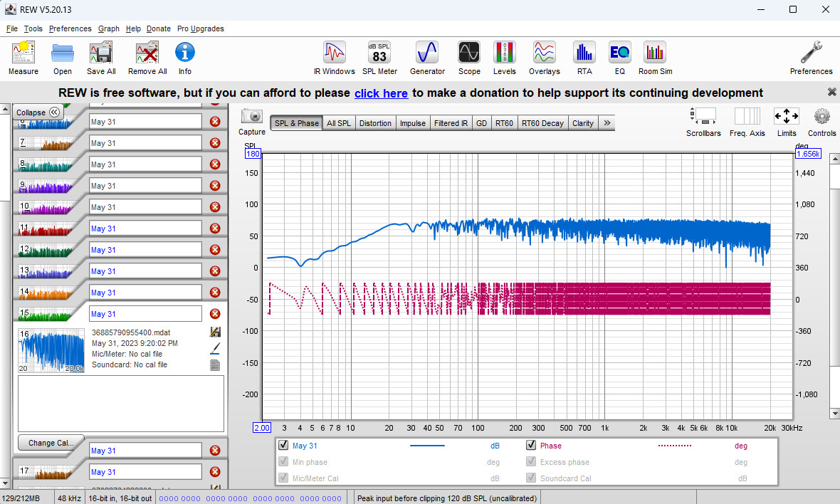Open the RTA window
This screenshot has height=504, width=840.
coord(584,53)
